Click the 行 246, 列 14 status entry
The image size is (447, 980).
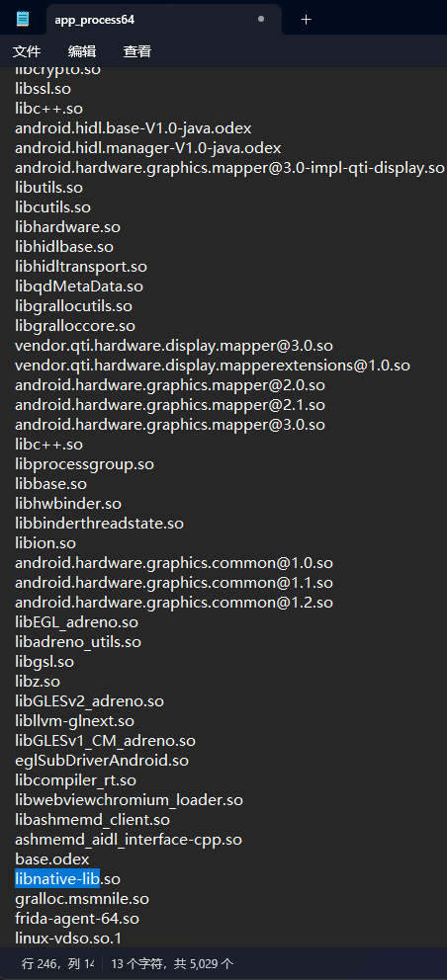[57, 963]
